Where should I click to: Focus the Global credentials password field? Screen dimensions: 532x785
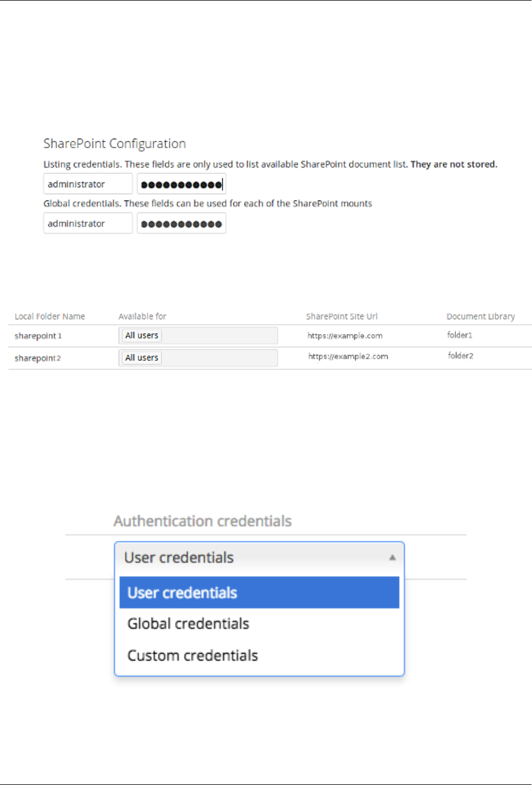tap(181, 223)
